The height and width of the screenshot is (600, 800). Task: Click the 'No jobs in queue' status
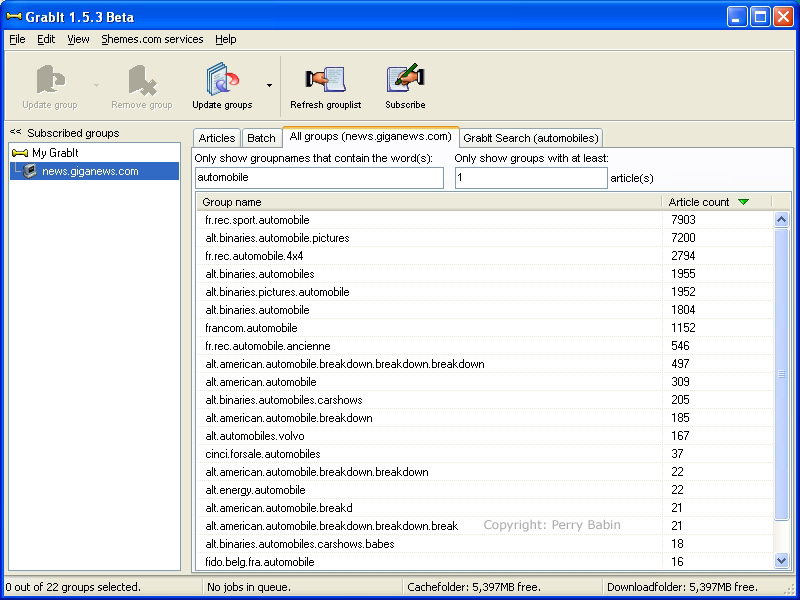click(x=248, y=587)
